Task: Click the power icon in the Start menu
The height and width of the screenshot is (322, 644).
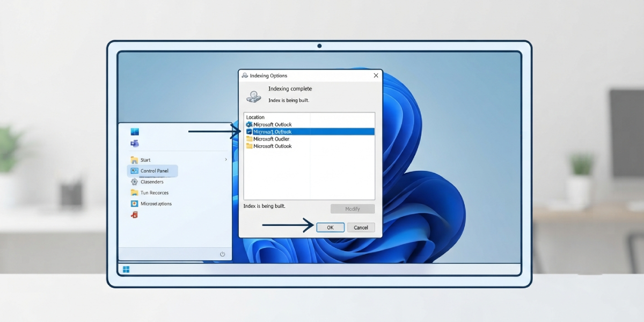Action: coord(222,254)
